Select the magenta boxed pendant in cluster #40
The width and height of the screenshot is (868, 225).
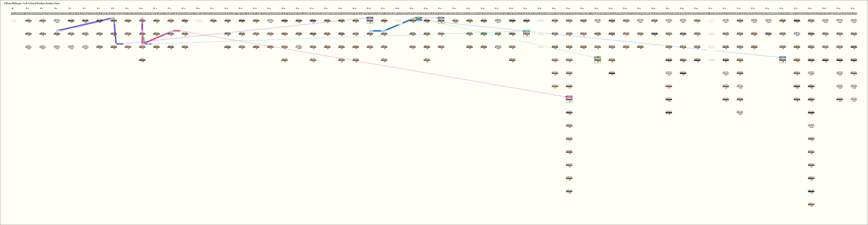569,99
